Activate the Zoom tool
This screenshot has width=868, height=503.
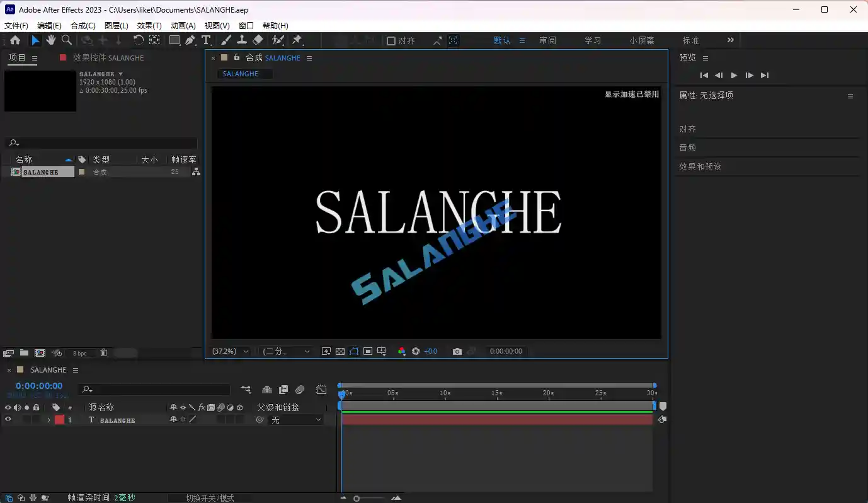point(67,40)
